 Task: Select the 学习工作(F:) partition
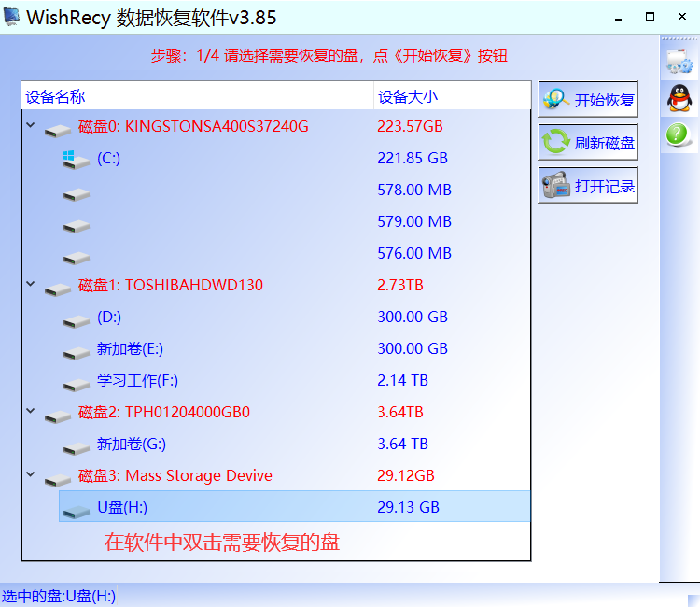point(137,381)
